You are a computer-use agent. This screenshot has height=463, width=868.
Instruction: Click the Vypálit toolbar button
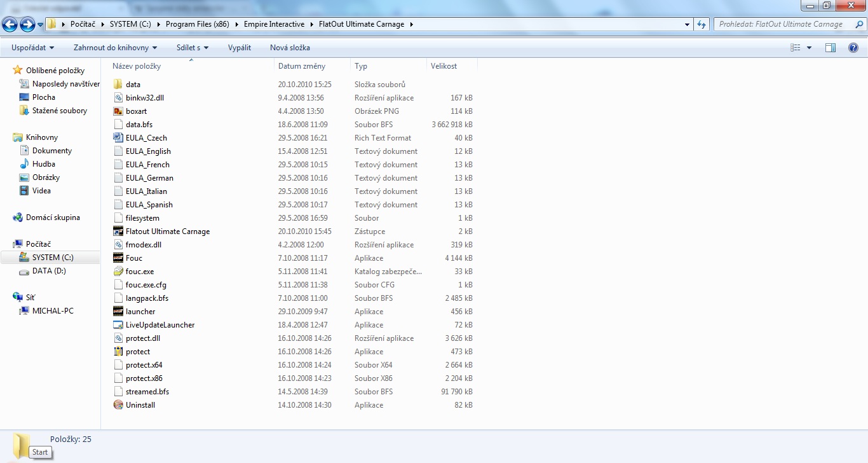(240, 48)
